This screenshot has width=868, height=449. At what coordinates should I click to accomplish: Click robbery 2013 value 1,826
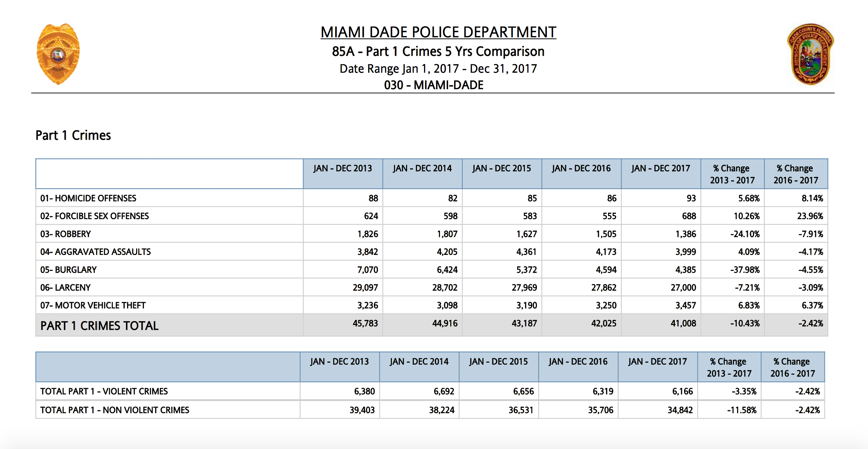click(x=368, y=234)
